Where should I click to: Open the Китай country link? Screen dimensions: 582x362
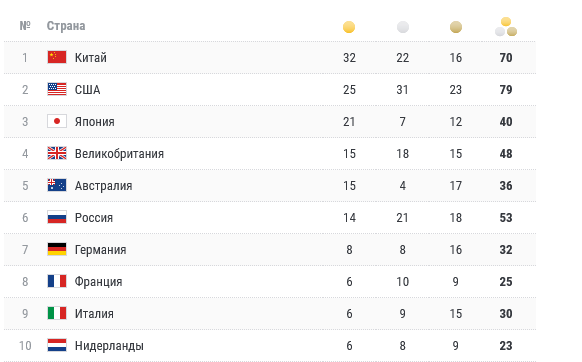(91, 58)
